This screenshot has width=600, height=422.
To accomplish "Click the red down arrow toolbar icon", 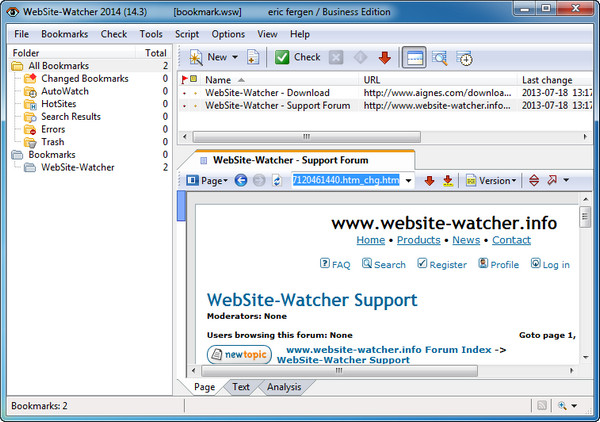I will [x=385, y=57].
